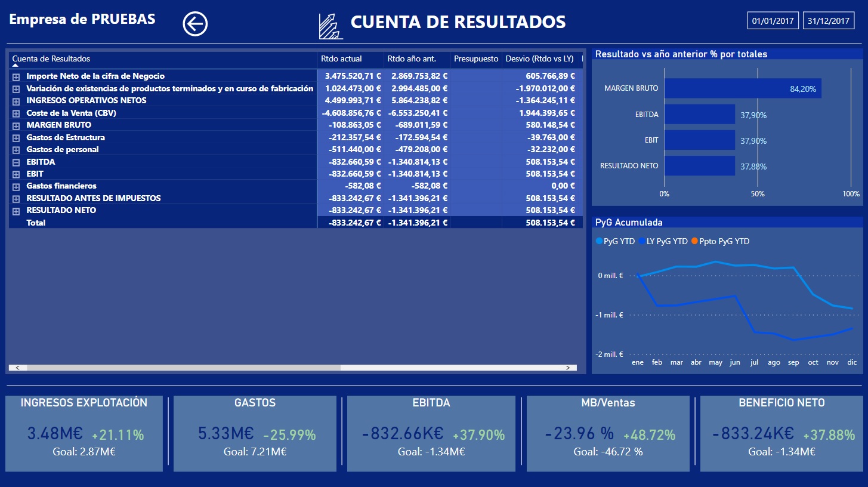Click the MARGEN BRUTO 84,20% bar
The height and width of the screenshot is (487, 868).
coord(743,88)
